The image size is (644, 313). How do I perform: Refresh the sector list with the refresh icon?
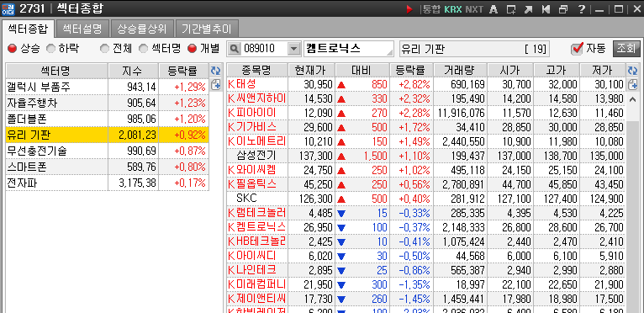click(215, 71)
